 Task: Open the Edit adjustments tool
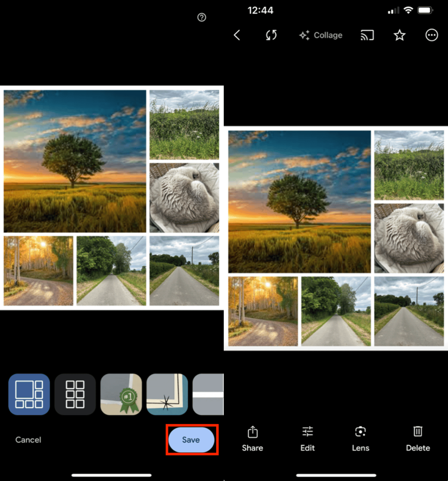coord(307,439)
